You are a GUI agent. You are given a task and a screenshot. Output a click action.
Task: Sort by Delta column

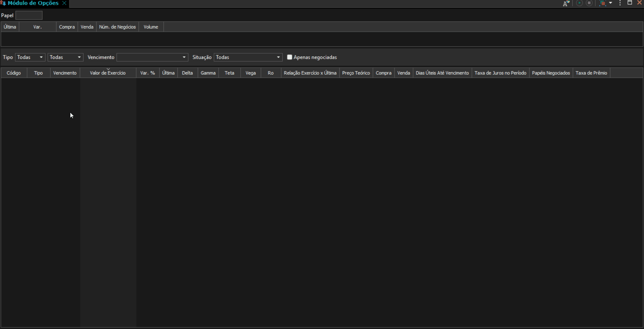coord(187,73)
